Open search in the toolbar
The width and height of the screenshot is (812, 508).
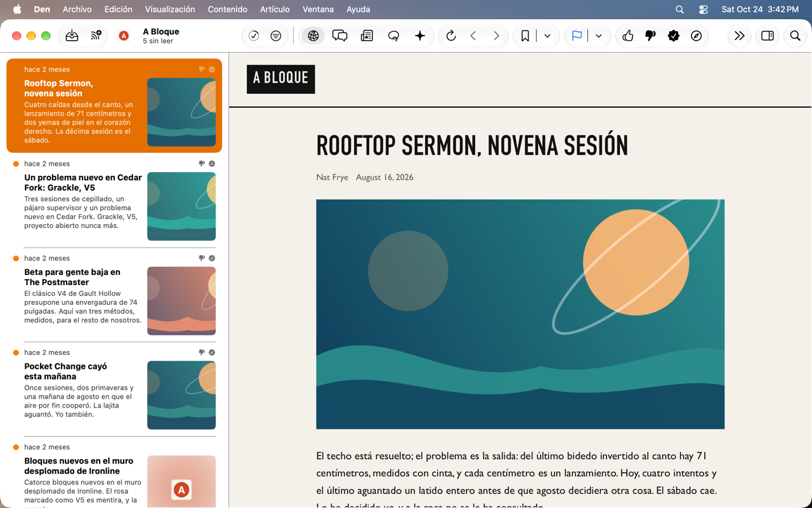coord(795,36)
